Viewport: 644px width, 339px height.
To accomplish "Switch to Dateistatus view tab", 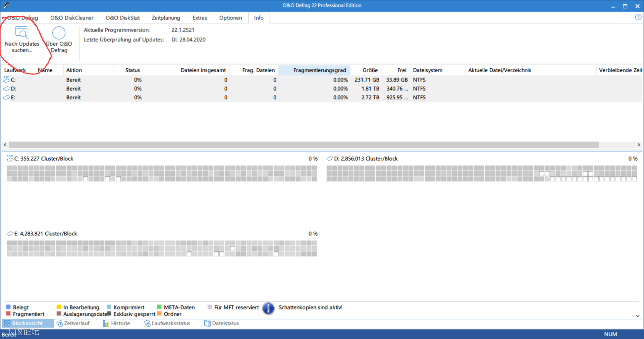I will tap(221, 324).
